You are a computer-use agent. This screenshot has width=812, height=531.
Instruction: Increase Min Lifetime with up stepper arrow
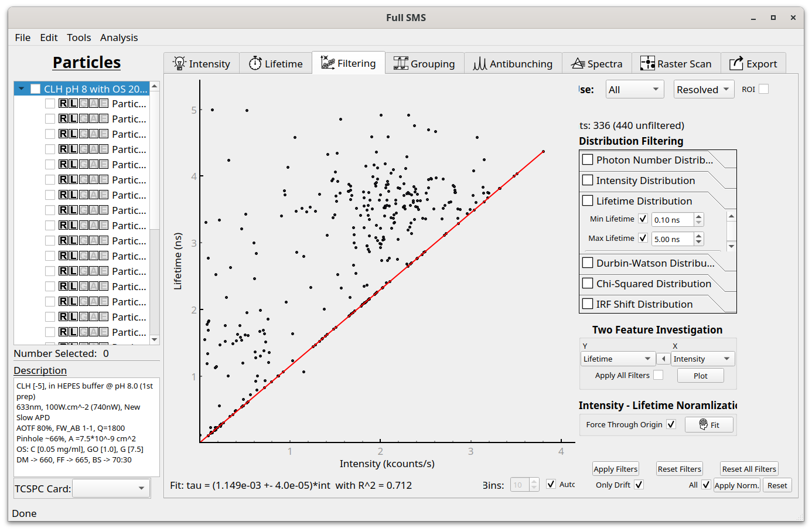tap(698, 216)
